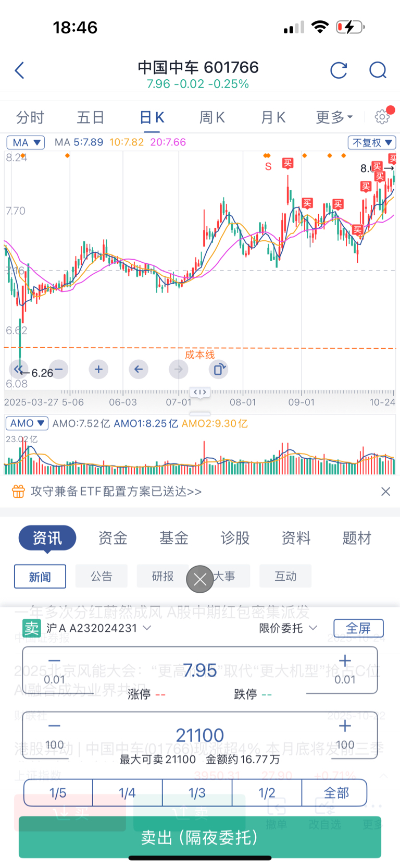Click the S sell marker on chart
The width and height of the screenshot is (400, 868).
pos(268,166)
